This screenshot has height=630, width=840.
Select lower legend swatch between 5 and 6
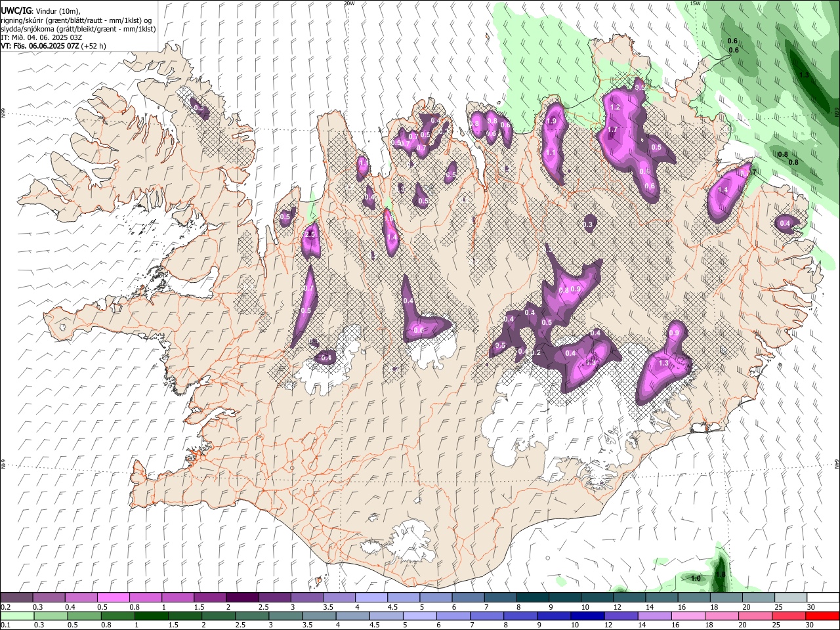point(419,616)
